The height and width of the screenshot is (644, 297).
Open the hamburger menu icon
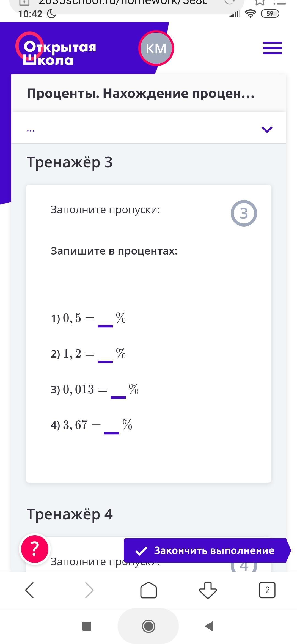click(272, 48)
